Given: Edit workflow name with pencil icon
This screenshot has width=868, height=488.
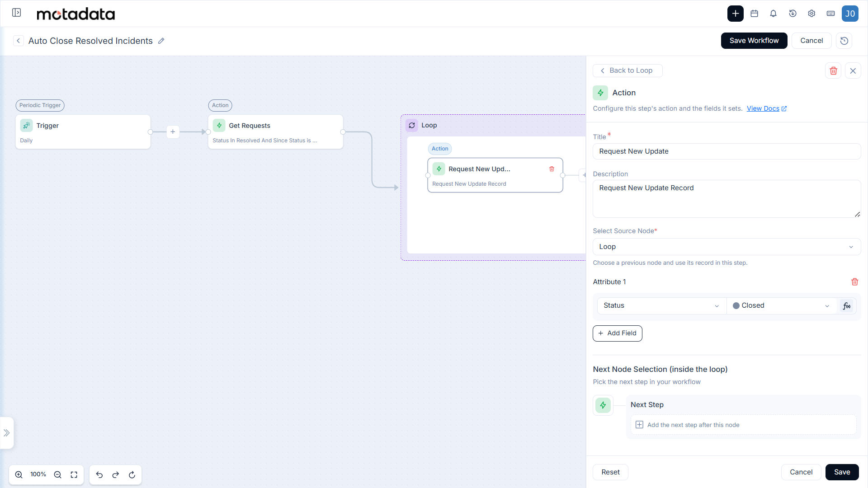Looking at the screenshot, I should tap(161, 41).
